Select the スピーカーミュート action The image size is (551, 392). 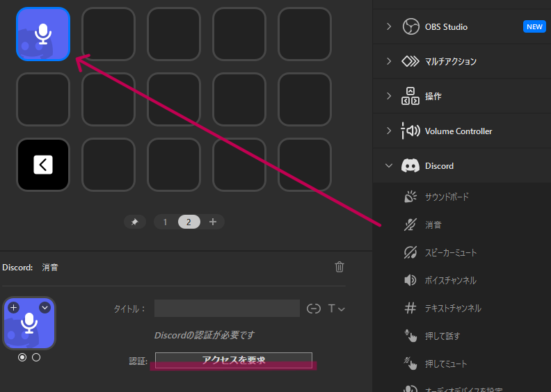pyautogui.click(x=451, y=252)
